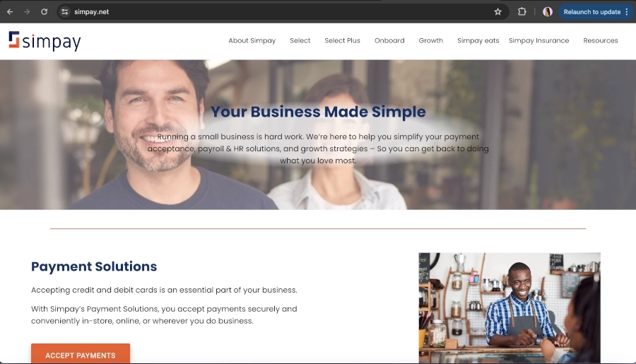Click the Accept Payments button

(81, 354)
